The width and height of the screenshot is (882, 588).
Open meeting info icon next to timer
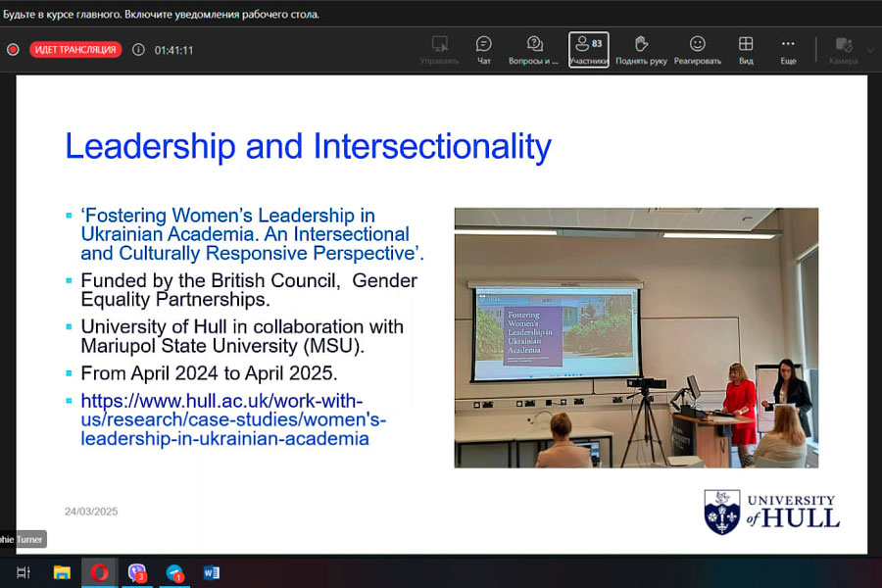click(x=138, y=50)
